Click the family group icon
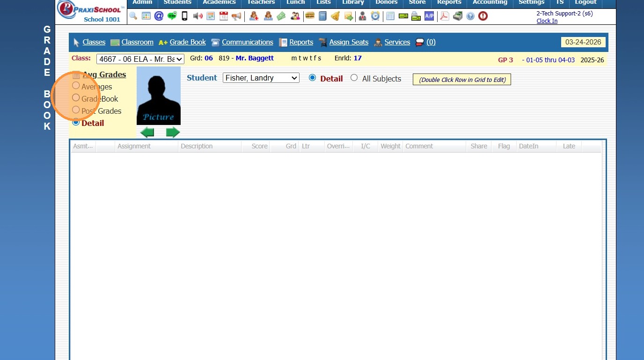 295,16
